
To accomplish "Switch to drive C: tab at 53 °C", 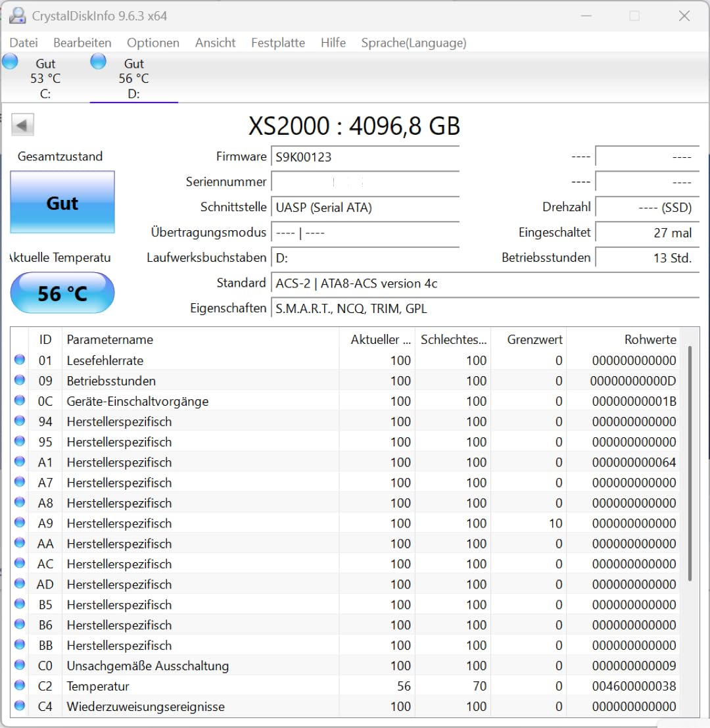I will point(45,78).
